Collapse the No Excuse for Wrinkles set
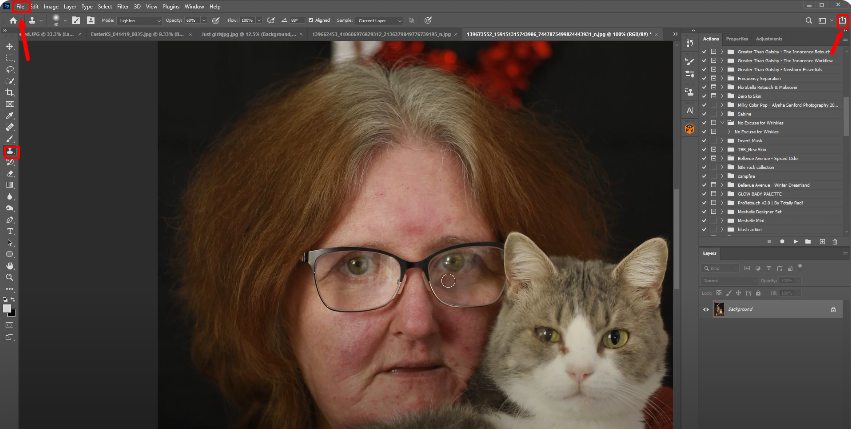 pos(722,123)
